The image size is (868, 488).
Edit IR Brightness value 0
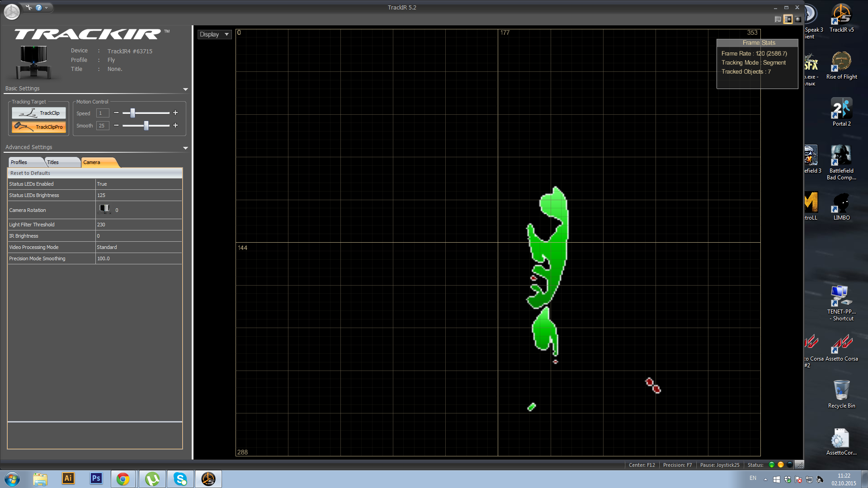(138, 236)
